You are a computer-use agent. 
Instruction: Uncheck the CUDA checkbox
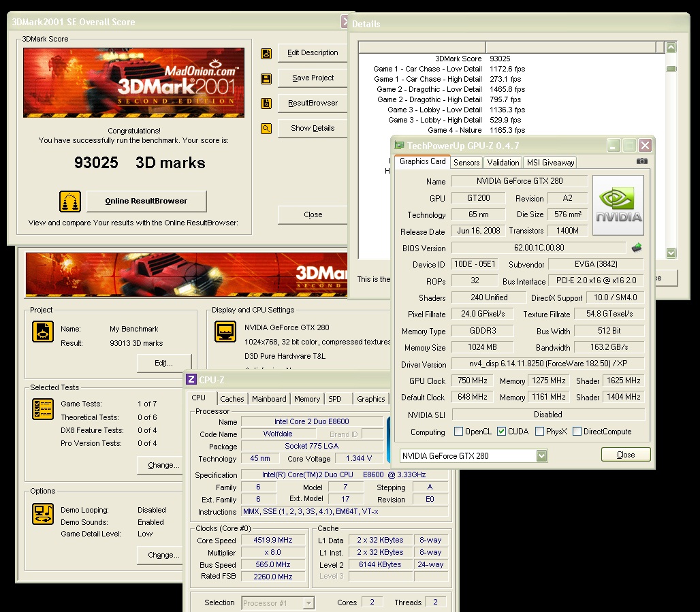pyautogui.click(x=502, y=432)
